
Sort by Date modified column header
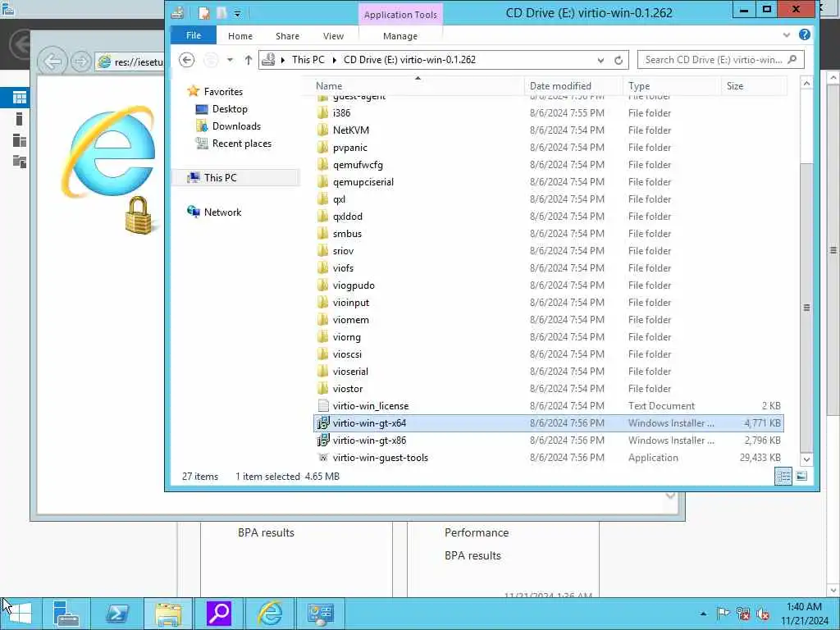click(x=573, y=85)
